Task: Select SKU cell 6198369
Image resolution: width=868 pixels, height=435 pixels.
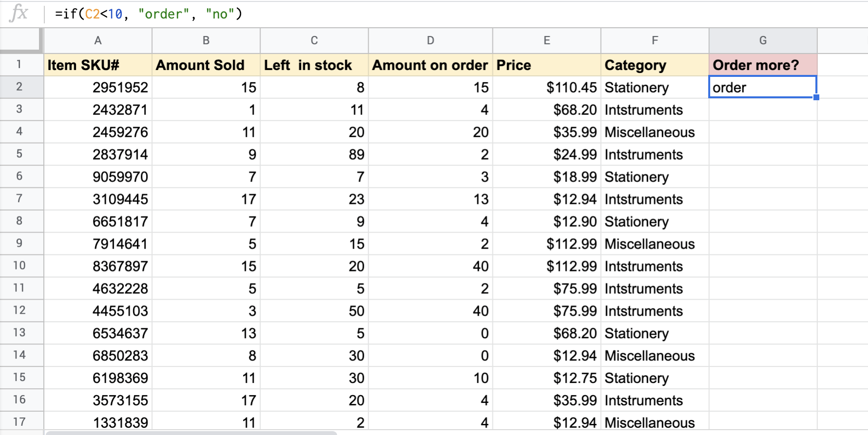Action: pos(98,378)
